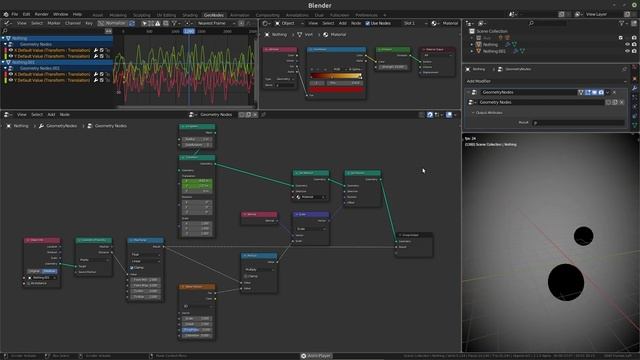640x360 pixels.
Task: Expand the Nothing object in outliner
Action: click(x=471, y=44)
